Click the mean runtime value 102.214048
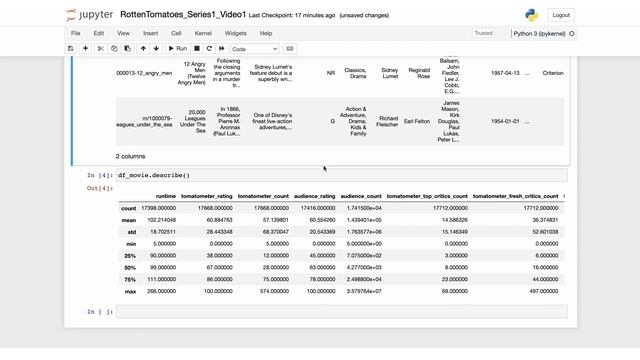This screenshot has height=360, width=640. click(162, 220)
